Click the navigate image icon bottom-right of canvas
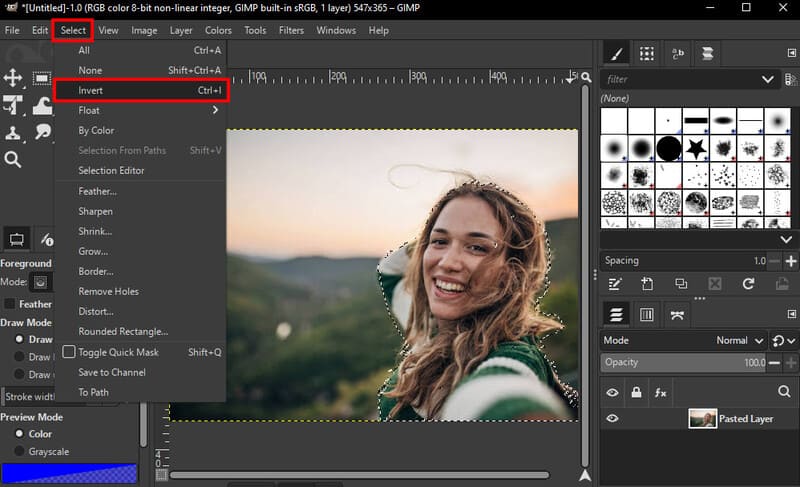Image resolution: width=800 pixels, height=487 pixels. click(x=585, y=475)
